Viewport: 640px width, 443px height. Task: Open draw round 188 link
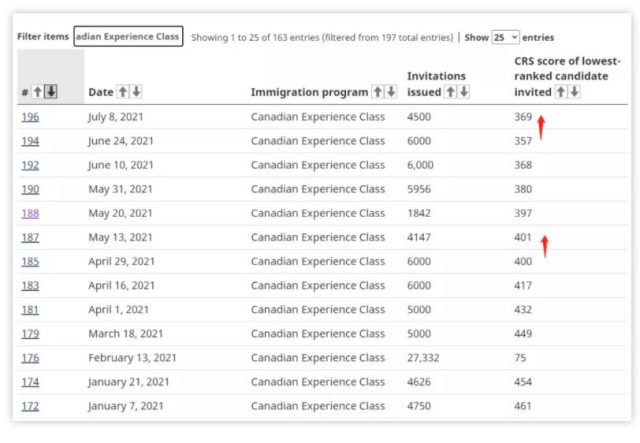30,213
